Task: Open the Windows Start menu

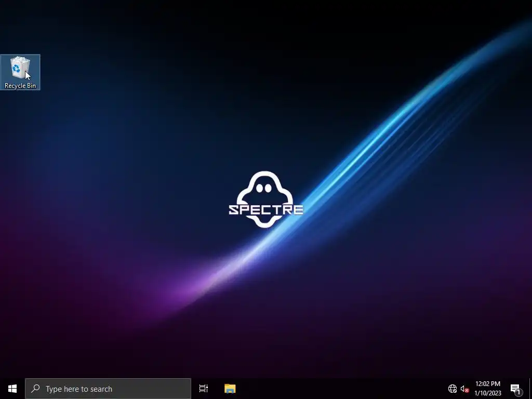Action: pos(12,389)
